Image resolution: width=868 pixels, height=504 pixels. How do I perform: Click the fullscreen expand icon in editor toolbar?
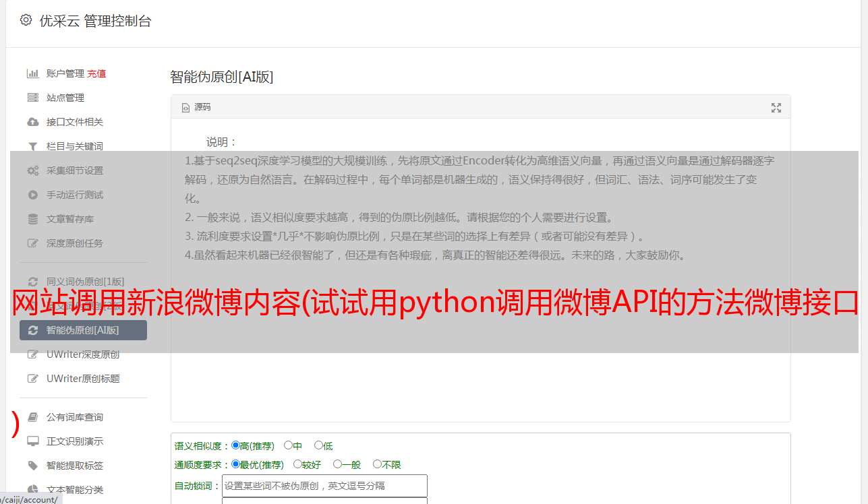pyautogui.click(x=776, y=108)
